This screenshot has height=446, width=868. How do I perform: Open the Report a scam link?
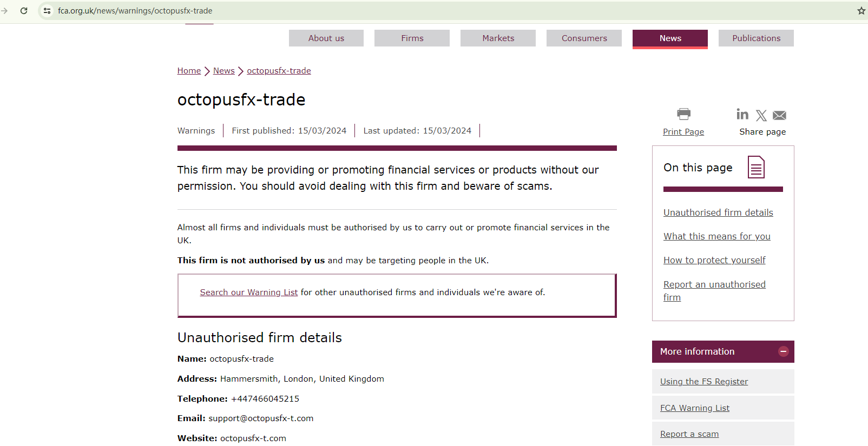tap(689, 434)
